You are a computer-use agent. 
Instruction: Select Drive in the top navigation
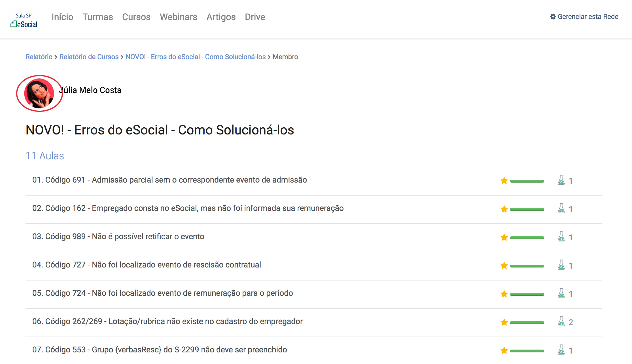[x=255, y=17]
